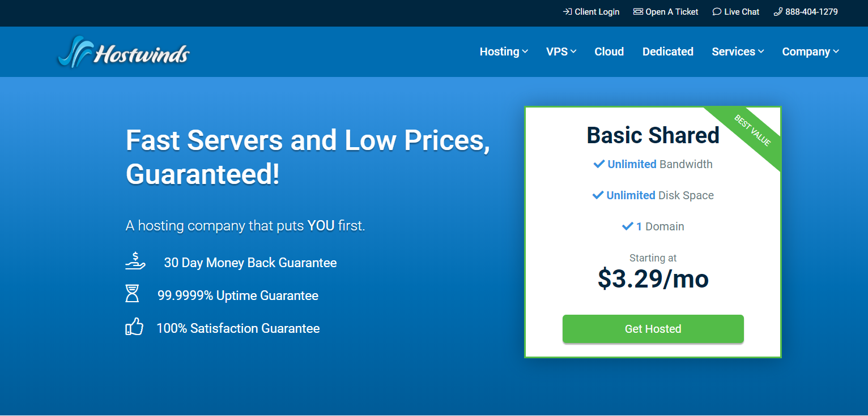This screenshot has height=416, width=868.
Task: Go to the Cloud page
Action: click(609, 52)
